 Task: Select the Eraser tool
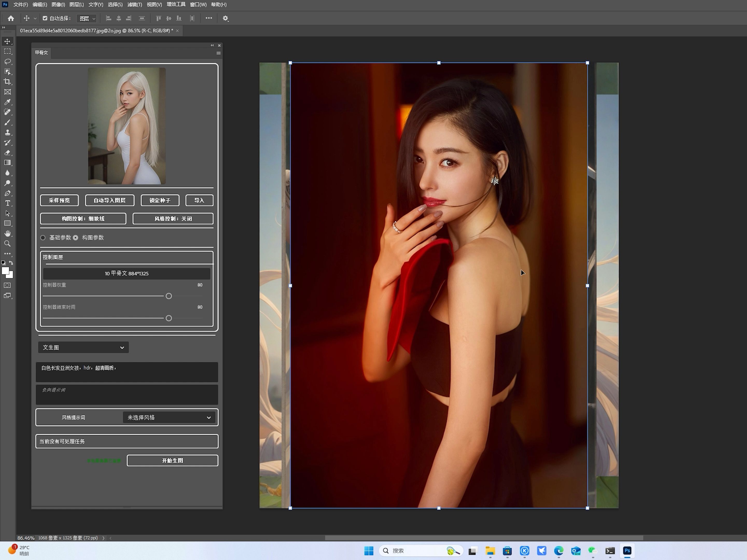pos(8,153)
